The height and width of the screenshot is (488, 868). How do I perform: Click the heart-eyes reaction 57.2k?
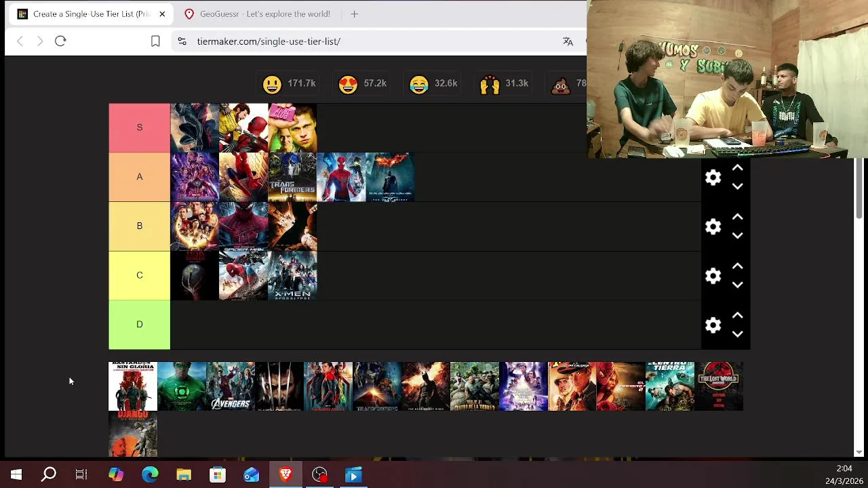pos(362,83)
